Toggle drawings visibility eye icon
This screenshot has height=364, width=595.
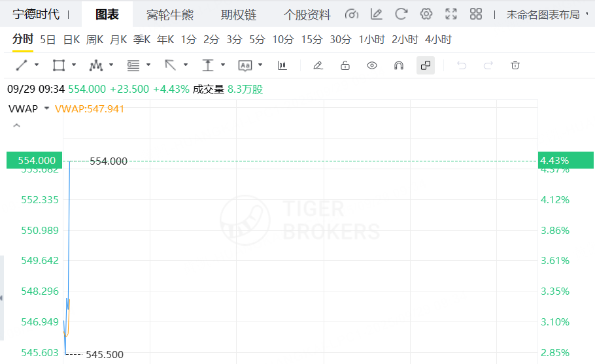[372, 65]
